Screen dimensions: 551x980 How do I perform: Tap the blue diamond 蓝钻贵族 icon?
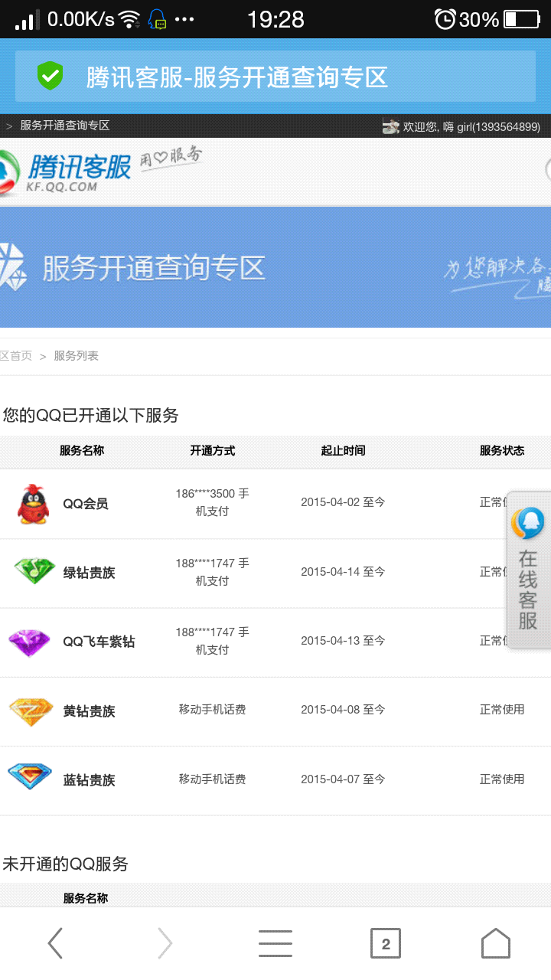[x=30, y=776]
